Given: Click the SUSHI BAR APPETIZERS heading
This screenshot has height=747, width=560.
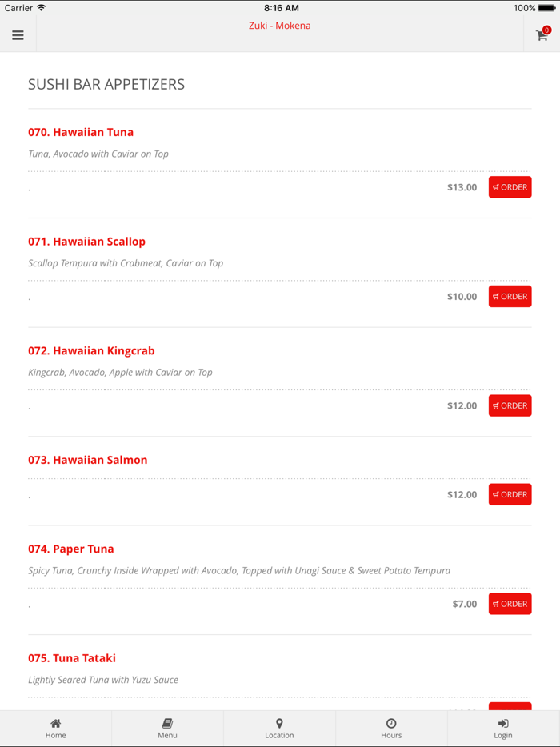Looking at the screenshot, I should [x=106, y=83].
